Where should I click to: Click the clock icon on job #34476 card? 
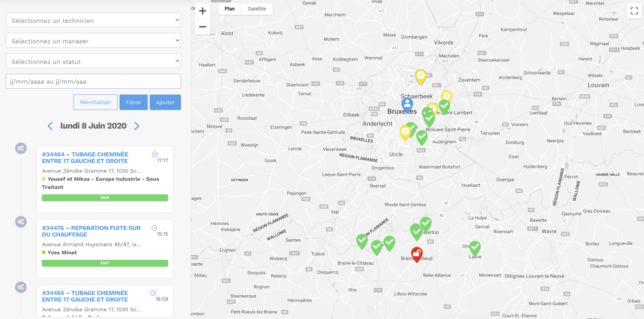[155, 228]
